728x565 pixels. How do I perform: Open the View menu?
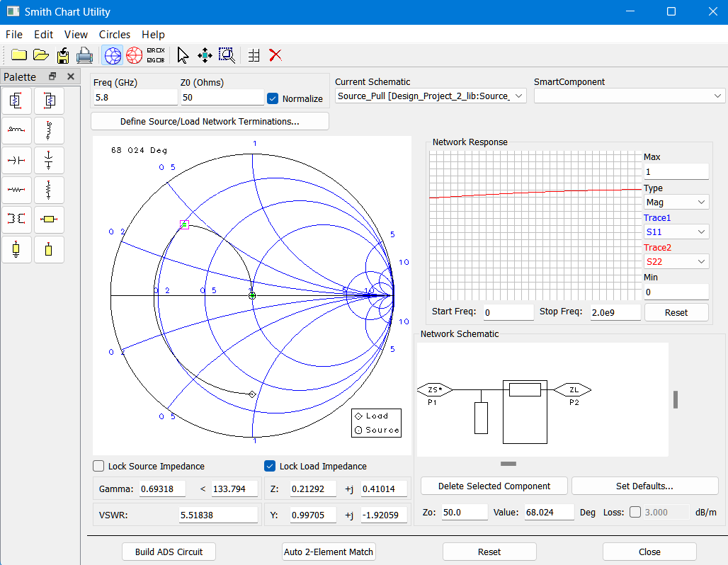76,34
